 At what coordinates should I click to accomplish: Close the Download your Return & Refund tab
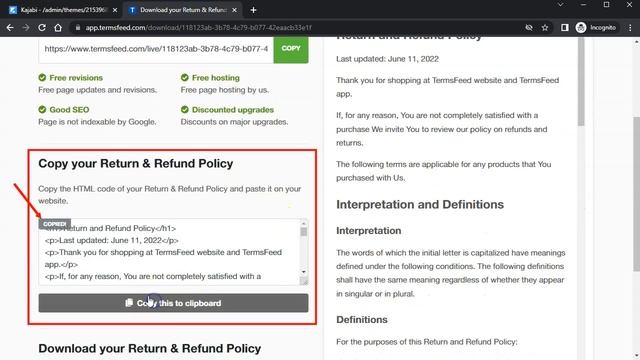(x=234, y=10)
